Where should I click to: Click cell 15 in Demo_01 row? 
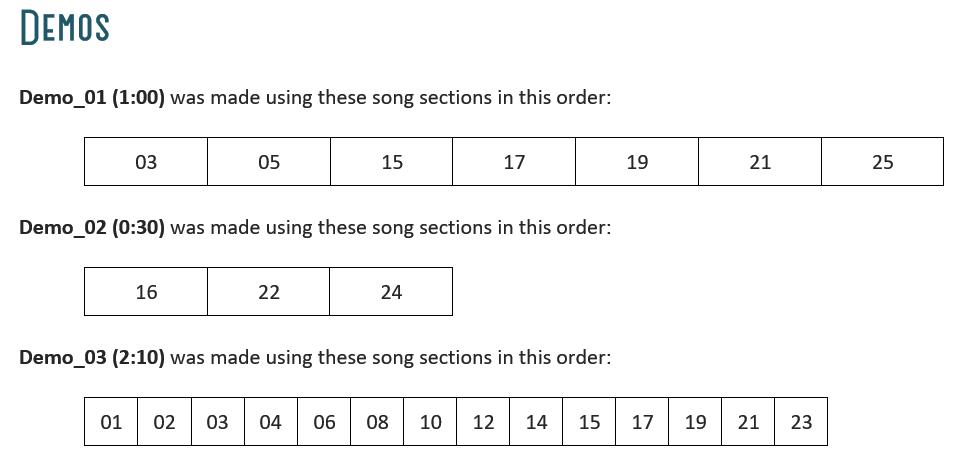pyautogui.click(x=392, y=162)
